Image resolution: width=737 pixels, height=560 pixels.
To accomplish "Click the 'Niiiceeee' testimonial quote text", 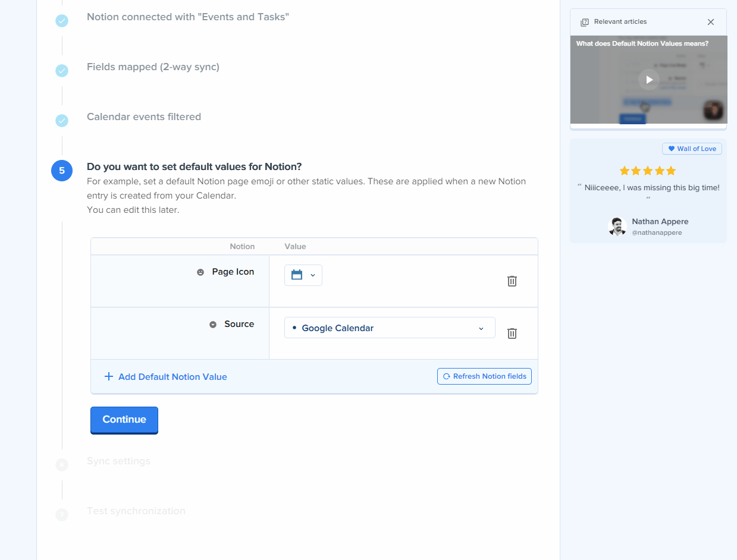I will (x=652, y=188).
